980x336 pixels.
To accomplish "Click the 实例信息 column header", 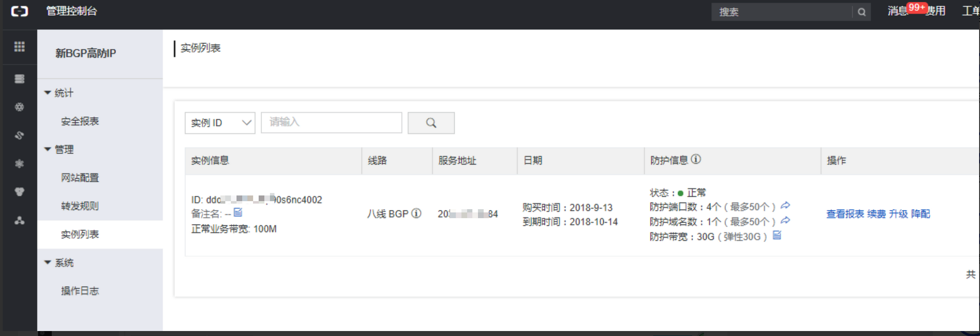I will coord(210,160).
